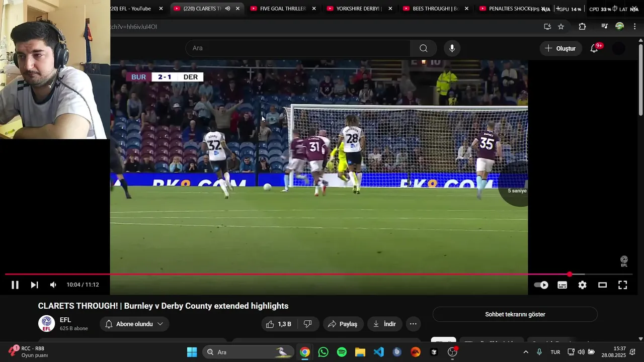
Task: Close the 'BEES THROUGH!' tab
Action: [x=466, y=9]
